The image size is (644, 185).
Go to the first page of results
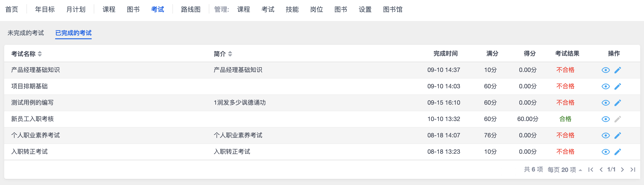[591, 170]
